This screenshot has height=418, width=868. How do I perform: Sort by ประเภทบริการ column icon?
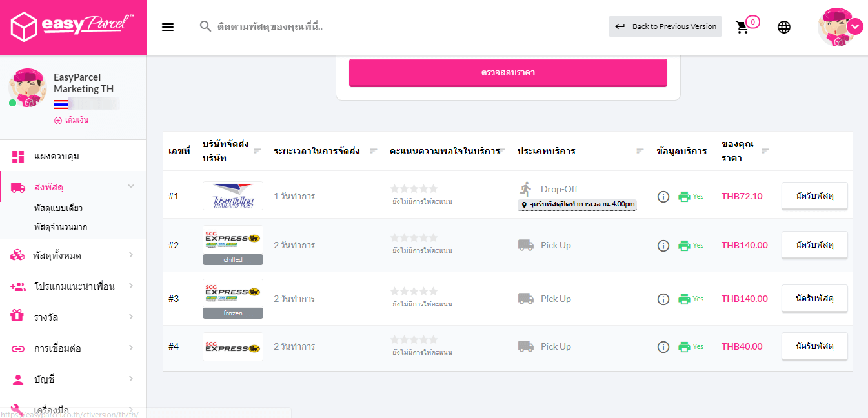pyautogui.click(x=640, y=151)
